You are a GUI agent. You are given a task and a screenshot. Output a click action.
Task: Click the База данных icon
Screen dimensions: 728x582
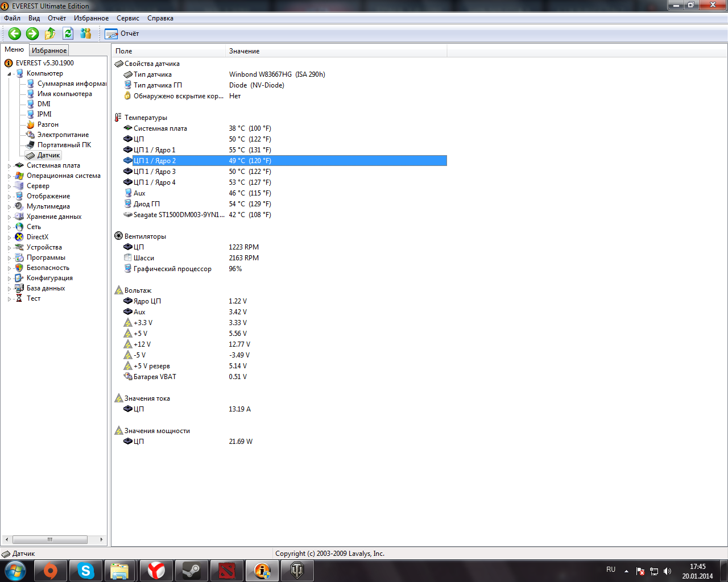click(19, 288)
